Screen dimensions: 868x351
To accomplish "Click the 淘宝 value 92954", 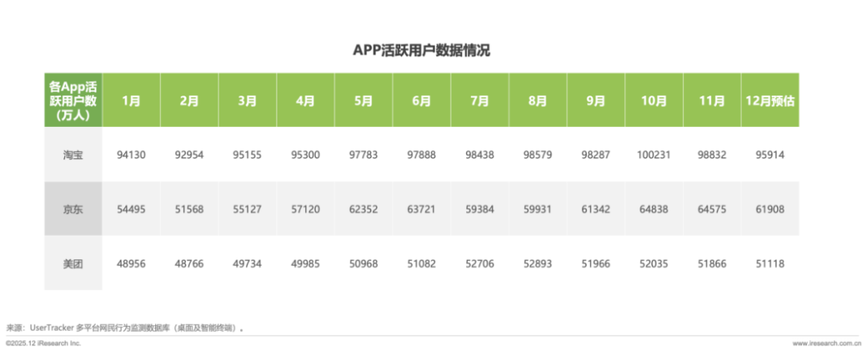I will [190, 155].
